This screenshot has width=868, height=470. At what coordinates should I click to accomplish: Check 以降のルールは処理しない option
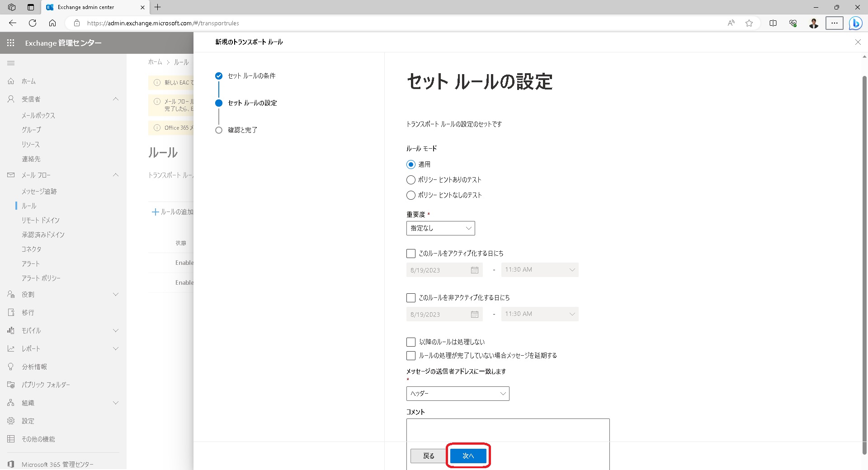(410, 342)
